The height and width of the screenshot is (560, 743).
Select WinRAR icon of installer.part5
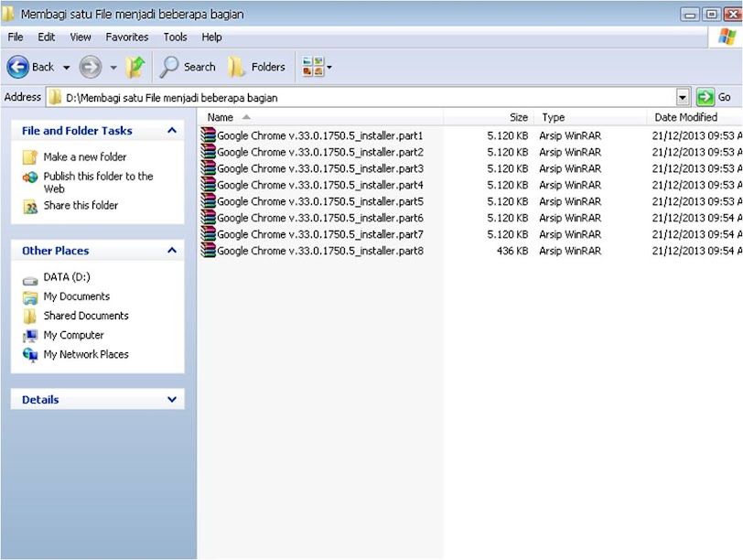click(x=208, y=201)
